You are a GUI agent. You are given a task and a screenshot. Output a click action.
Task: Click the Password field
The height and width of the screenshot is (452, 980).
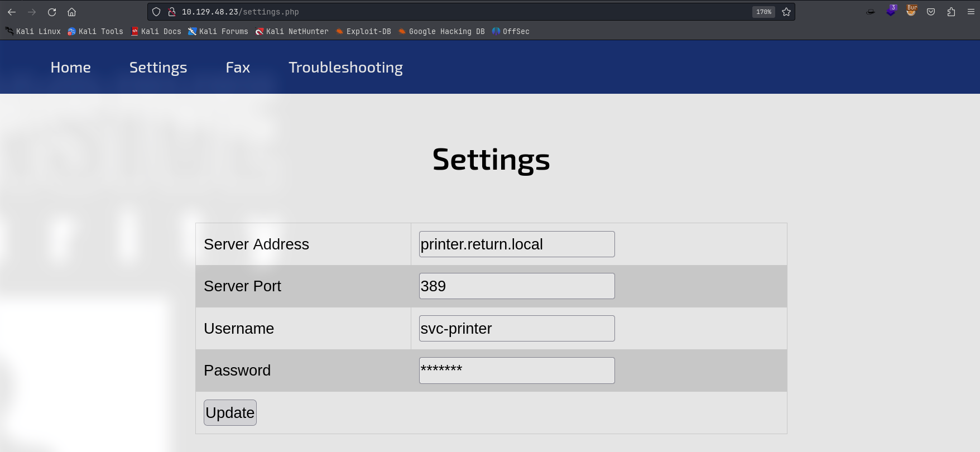517,371
